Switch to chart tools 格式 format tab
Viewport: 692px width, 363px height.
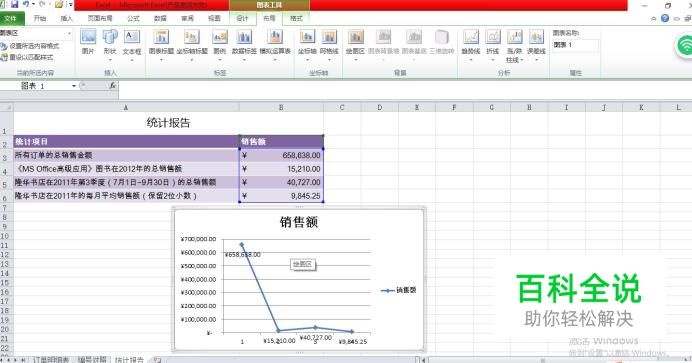click(296, 19)
